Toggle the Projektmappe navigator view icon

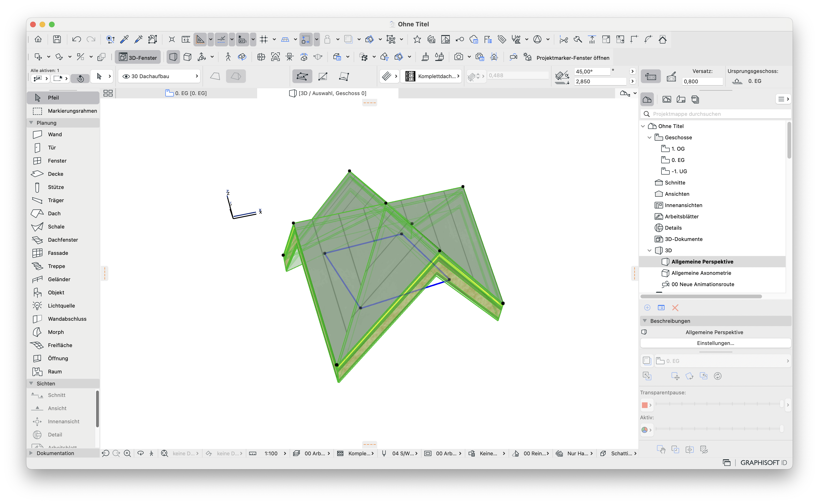coord(647,99)
